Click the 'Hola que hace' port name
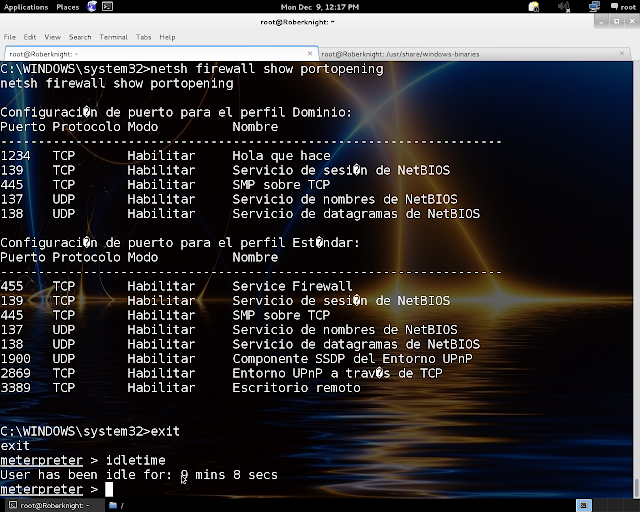The image size is (640, 512). pyautogui.click(x=281, y=156)
